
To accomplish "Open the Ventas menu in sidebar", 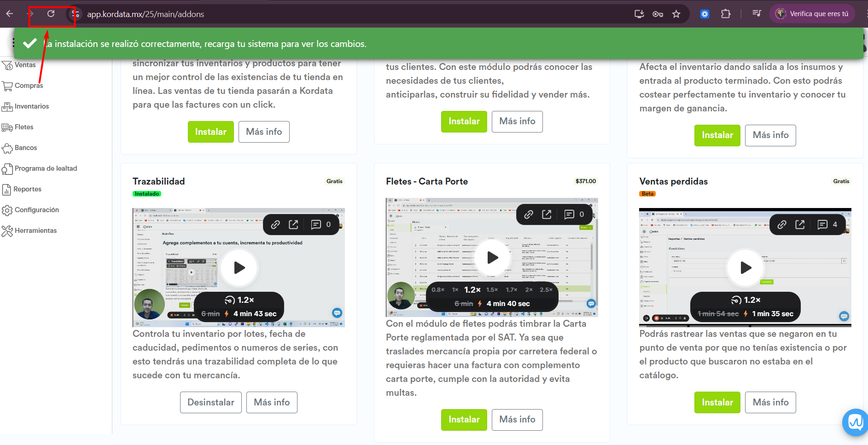I will coord(25,65).
